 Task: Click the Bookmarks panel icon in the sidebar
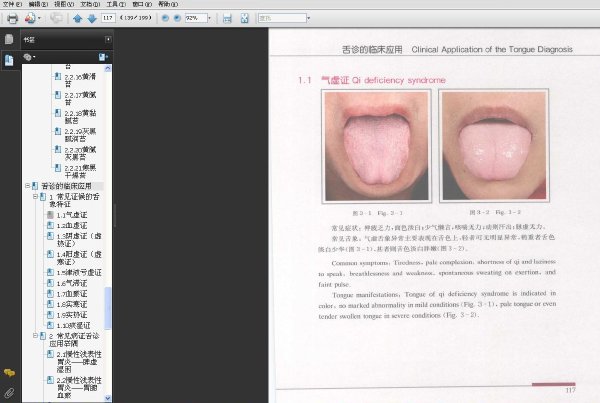click(9, 60)
